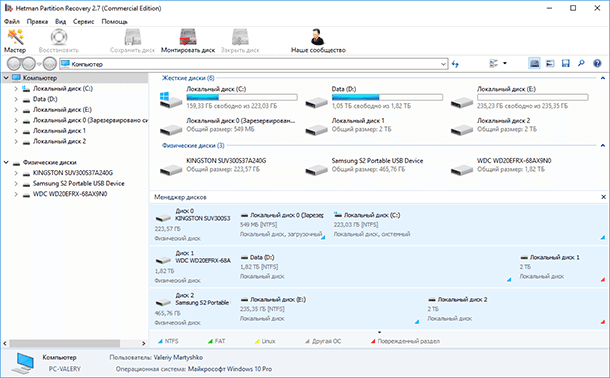
Task: Open Наше сообщество community icon
Action: [318, 41]
